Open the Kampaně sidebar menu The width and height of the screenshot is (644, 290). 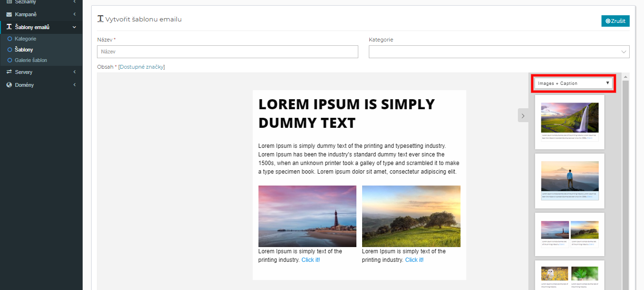(x=41, y=14)
